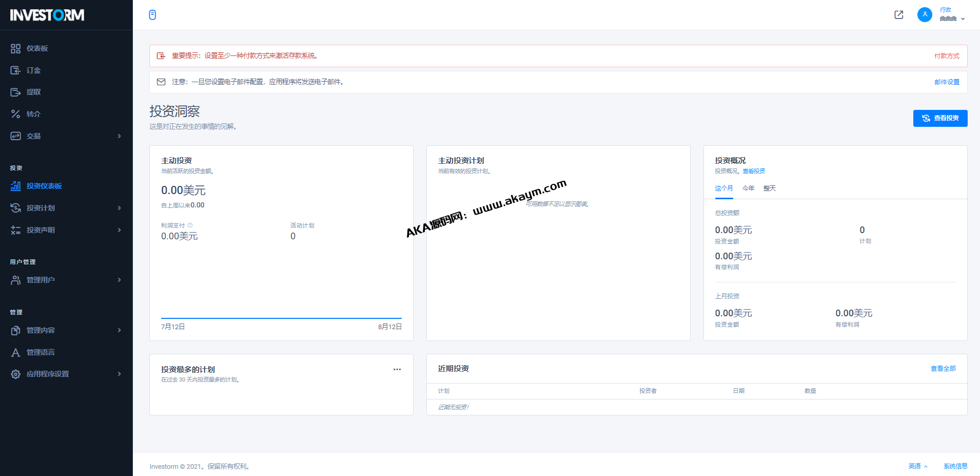Open the 英语 language dropdown in footer
Image resolution: width=980 pixels, height=476 pixels.
pyautogui.click(x=917, y=466)
